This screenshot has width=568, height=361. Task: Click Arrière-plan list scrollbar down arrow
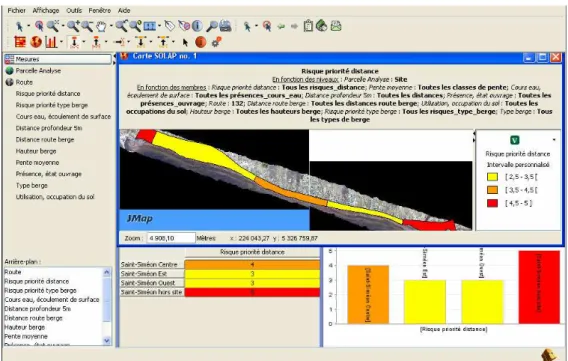[106, 340]
